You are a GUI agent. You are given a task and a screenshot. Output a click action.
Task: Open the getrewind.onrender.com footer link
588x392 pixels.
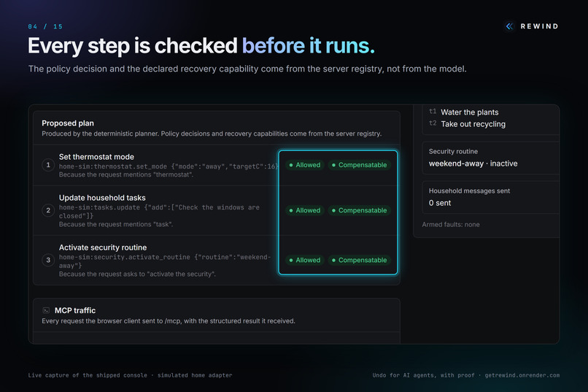(522, 375)
